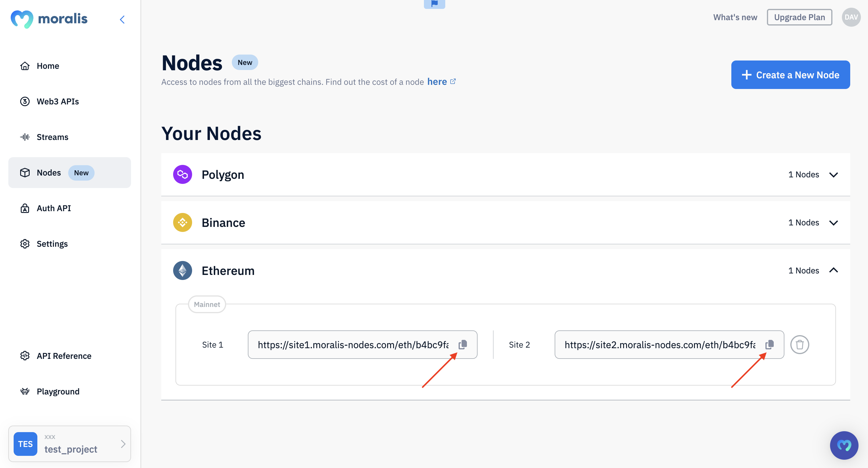
Task: Click the Settings gear icon in sidebar
Action: click(25, 243)
